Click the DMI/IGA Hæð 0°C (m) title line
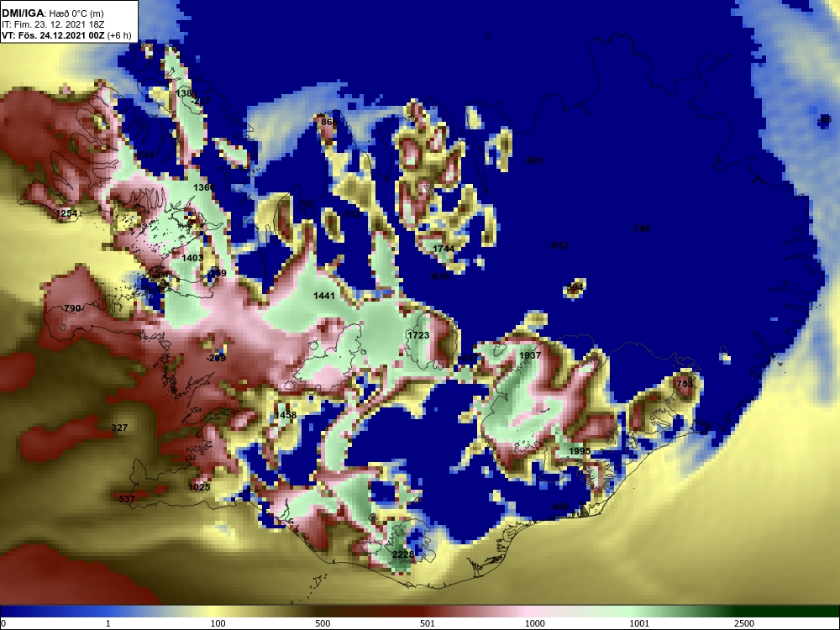 (53, 13)
